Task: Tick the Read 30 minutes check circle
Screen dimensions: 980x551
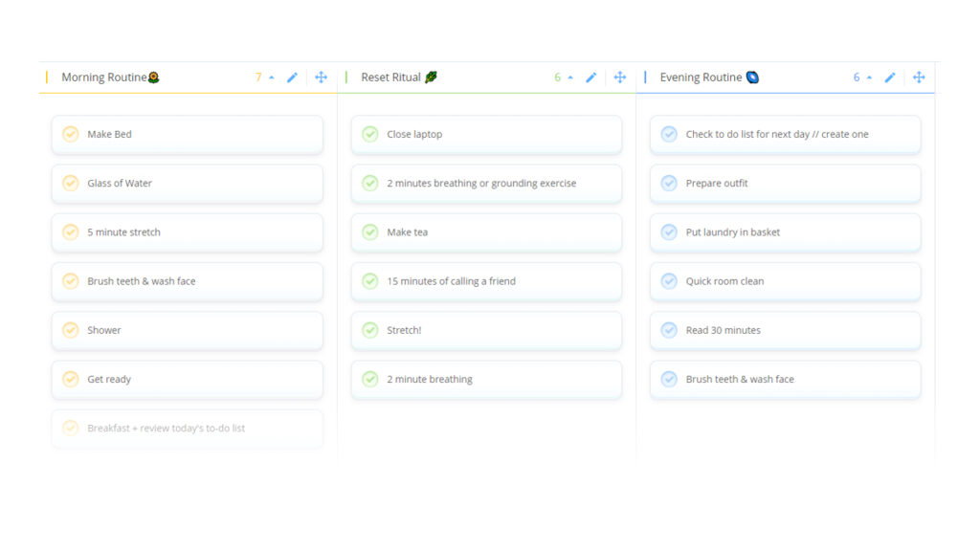Action: (669, 330)
